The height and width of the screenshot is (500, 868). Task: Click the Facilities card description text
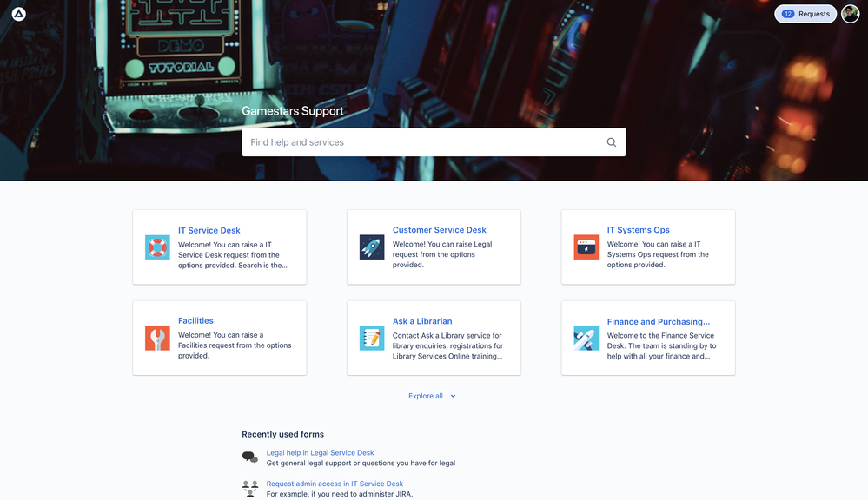(235, 345)
